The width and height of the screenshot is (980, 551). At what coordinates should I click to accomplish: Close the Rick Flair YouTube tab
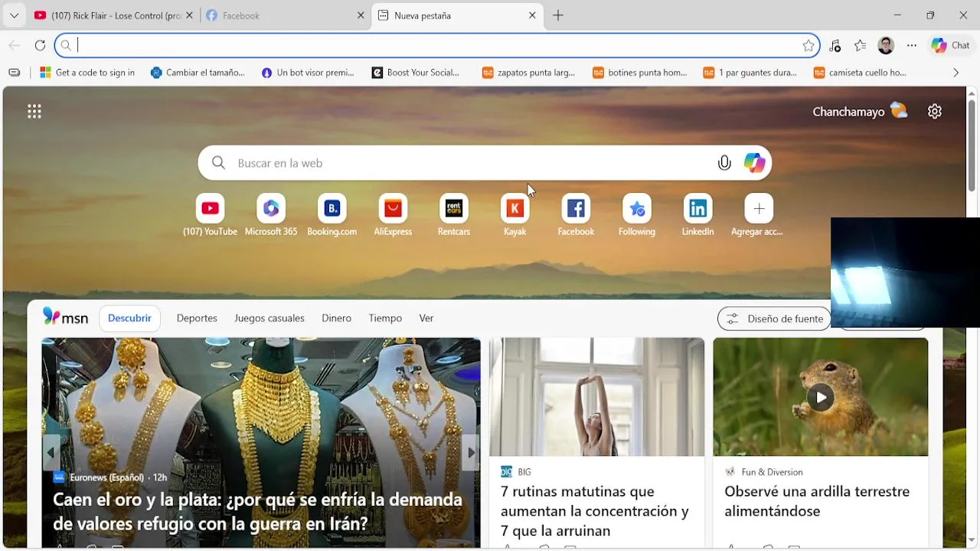tap(189, 15)
